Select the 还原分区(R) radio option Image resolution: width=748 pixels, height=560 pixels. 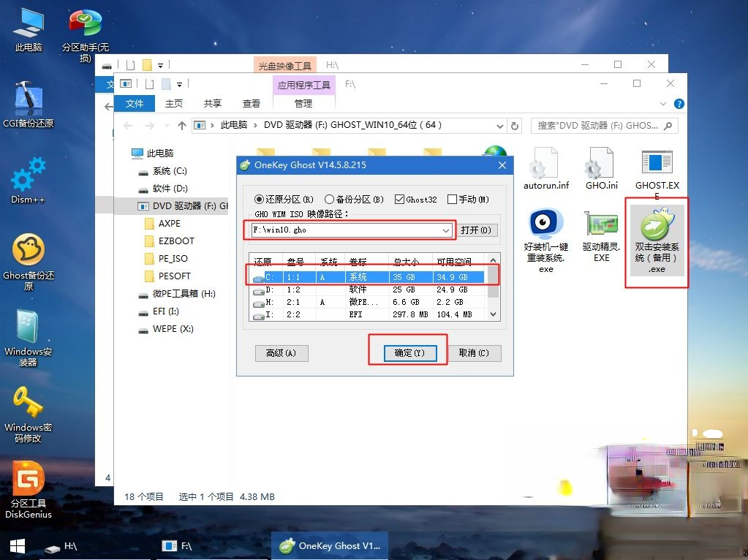[284, 200]
